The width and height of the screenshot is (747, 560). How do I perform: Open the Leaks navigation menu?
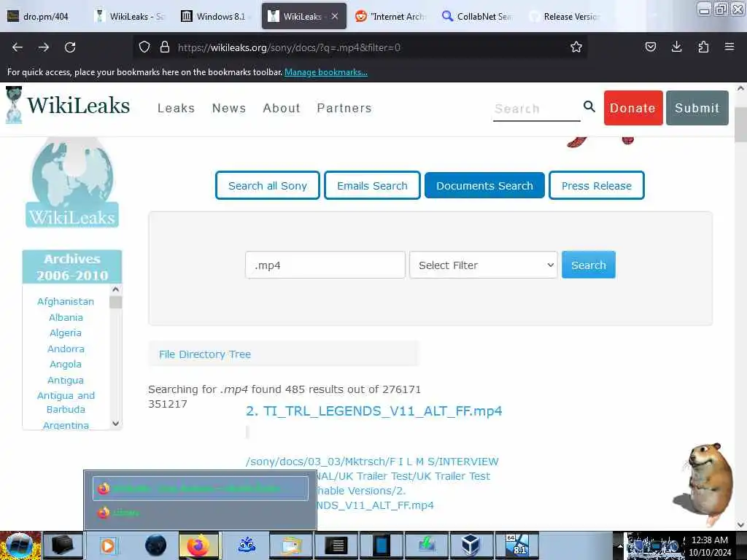click(177, 108)
